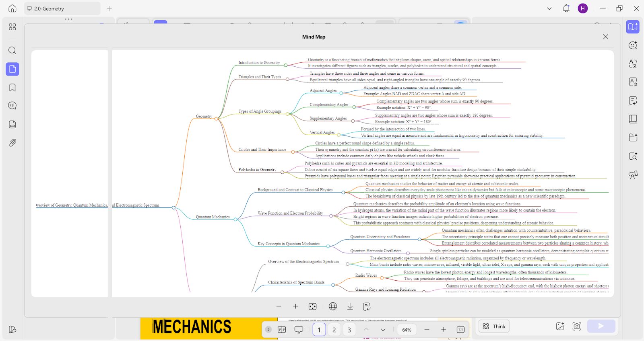Open the comments panel in left sidebar
This screenshot has width=644, height=341.
pyautogui.click(x=12, y=106)
